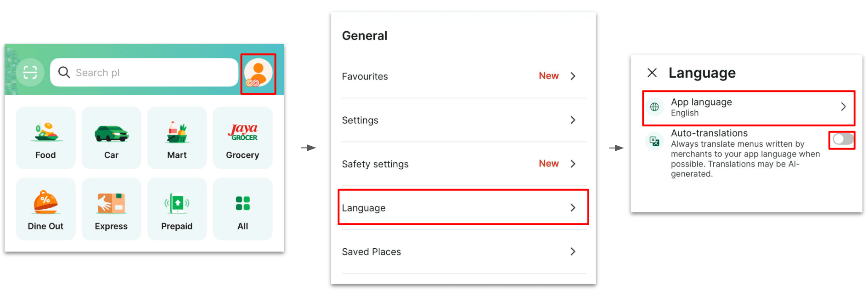Image resolution: width=868 pixels, height=297 pixels.
Task: Open the App language chevron
Action: click(x=843, y=107)
